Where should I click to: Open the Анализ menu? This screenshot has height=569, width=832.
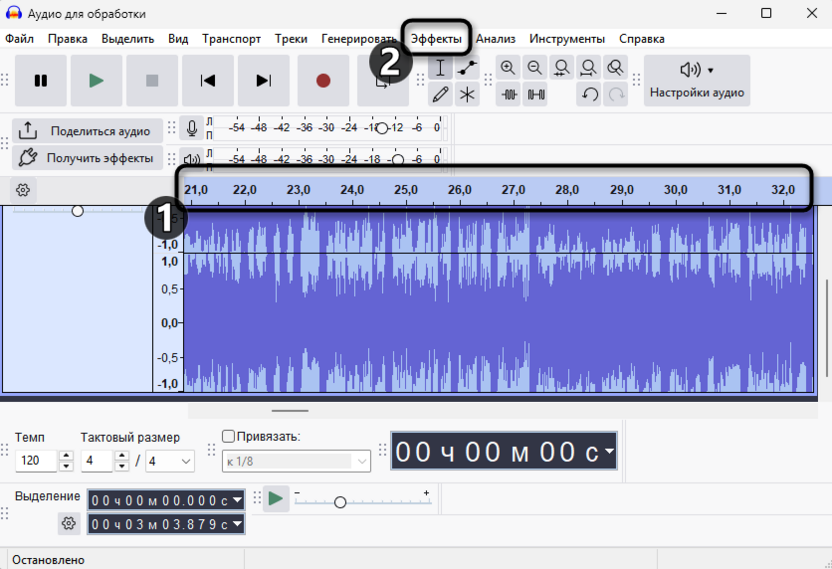(496, 39)
